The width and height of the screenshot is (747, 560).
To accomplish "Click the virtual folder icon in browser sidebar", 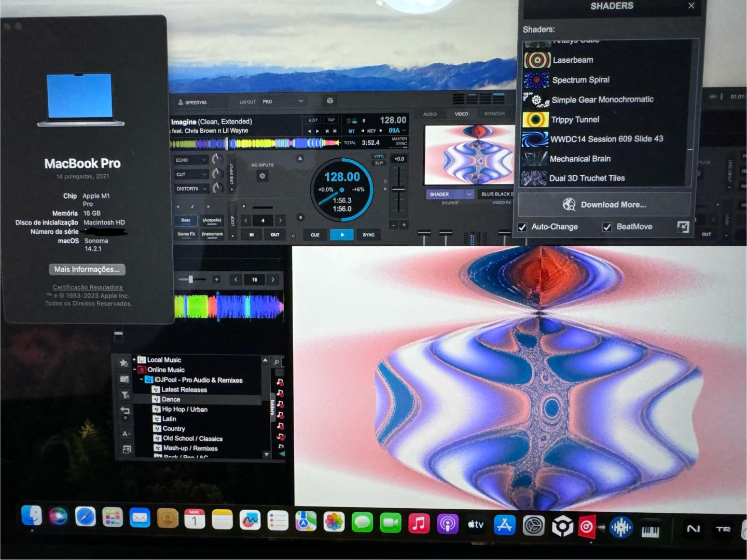I will [x=125, y=379].
